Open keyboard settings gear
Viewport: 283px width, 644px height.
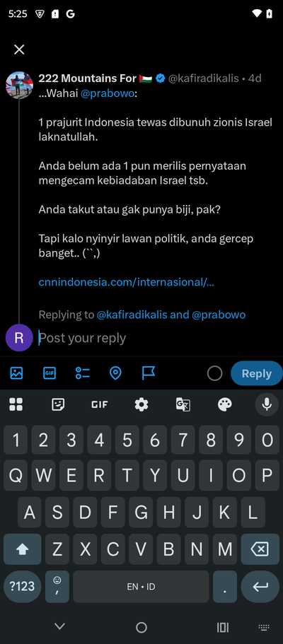coord(141,405)
